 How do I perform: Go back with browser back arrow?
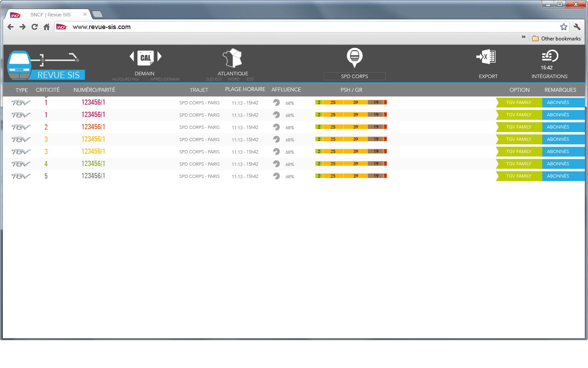(10, 27)
